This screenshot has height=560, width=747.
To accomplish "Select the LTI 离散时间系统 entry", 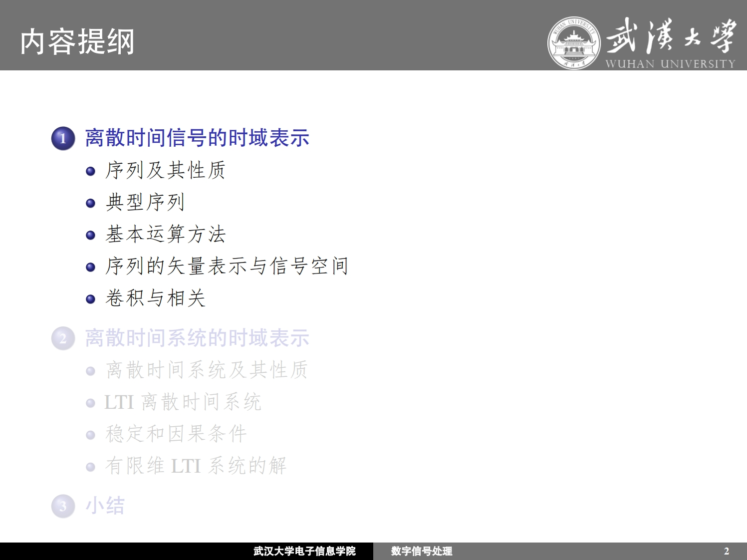I will coord(183,402).
